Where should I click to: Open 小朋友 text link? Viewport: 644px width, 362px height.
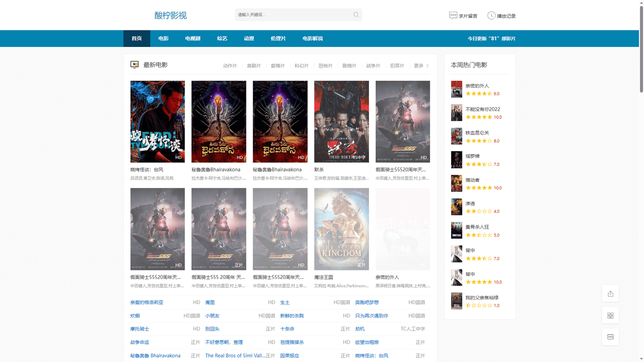click(212, 316)
